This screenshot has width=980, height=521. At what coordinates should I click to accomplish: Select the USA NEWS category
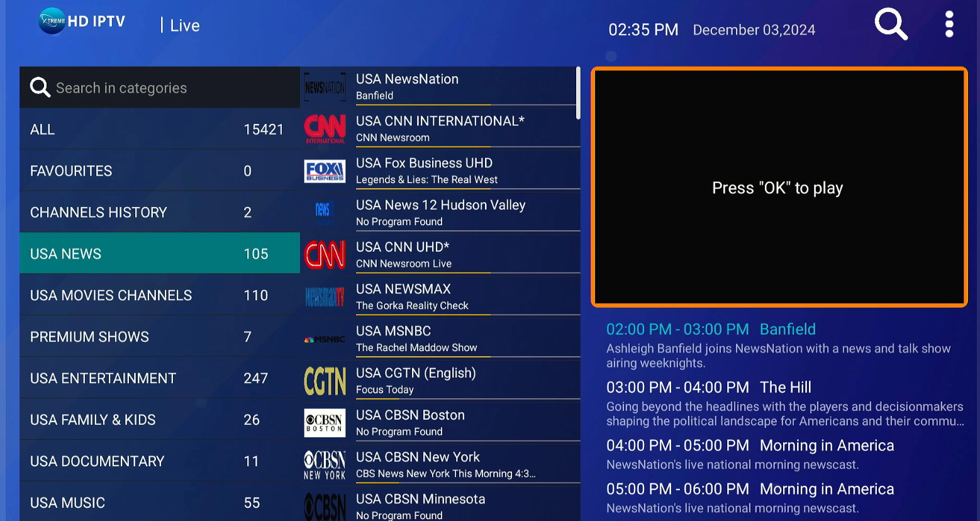[x=160, y=254]
